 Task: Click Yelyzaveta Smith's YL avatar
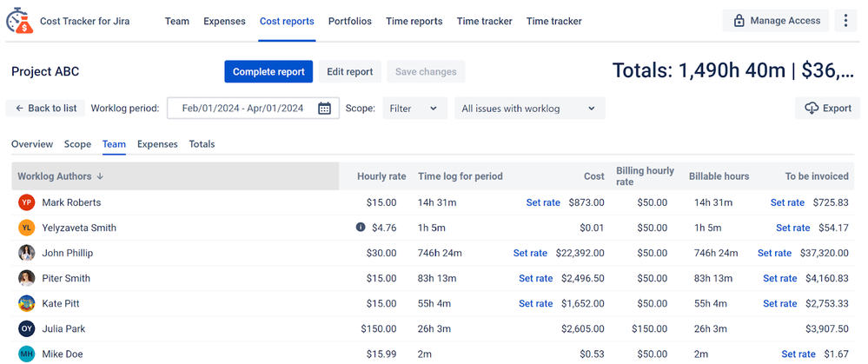tap(27, 228)
